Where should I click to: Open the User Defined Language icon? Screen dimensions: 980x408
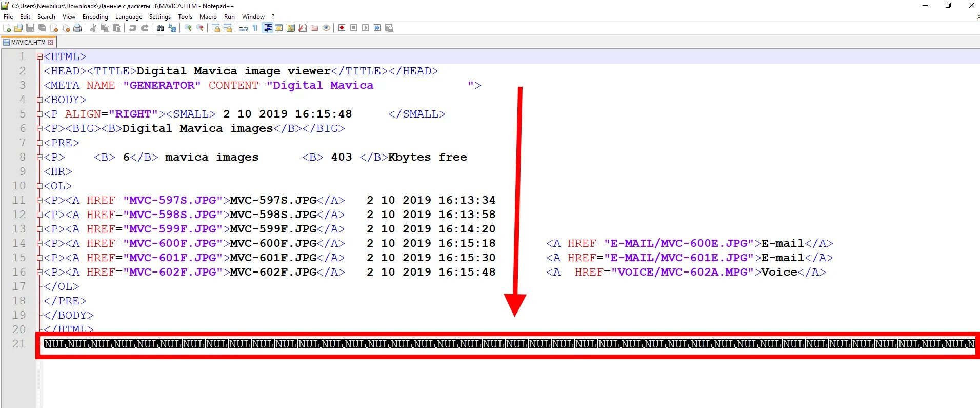[x=279, y=28]
